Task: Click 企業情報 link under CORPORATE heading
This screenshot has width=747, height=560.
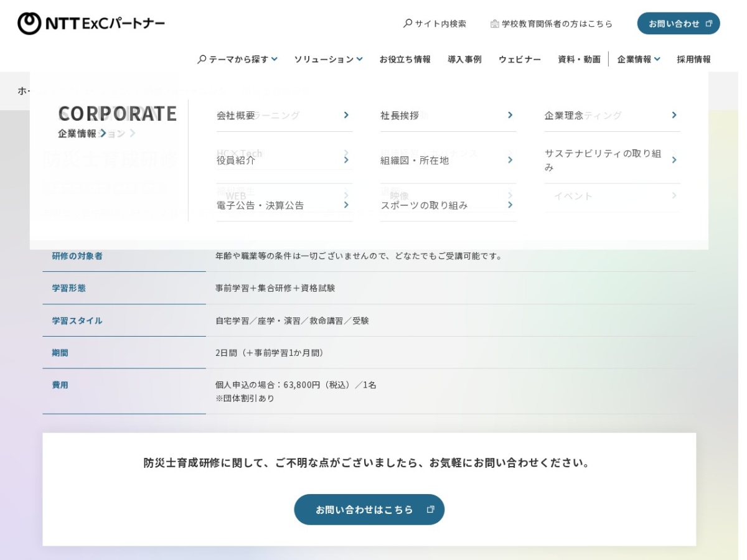Action: tap(82, 133)
